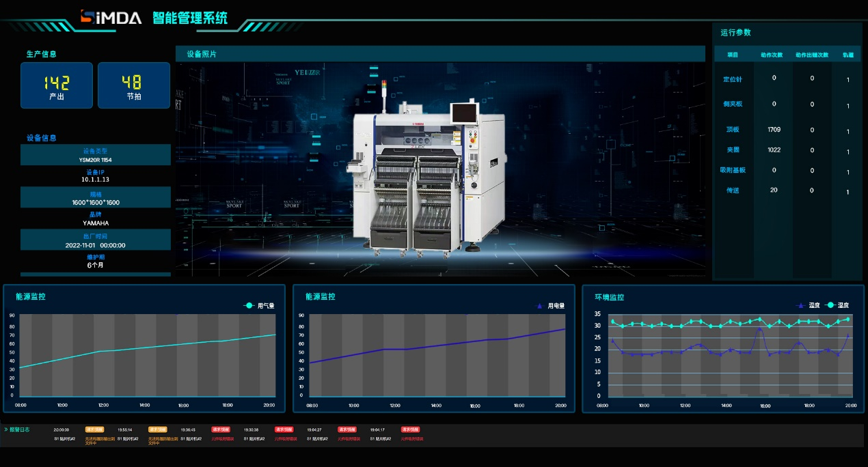Click the 设备照片 panel title bar
Image resolution: width=868 pixels, height=467 pixels.
tap(440, 54)
